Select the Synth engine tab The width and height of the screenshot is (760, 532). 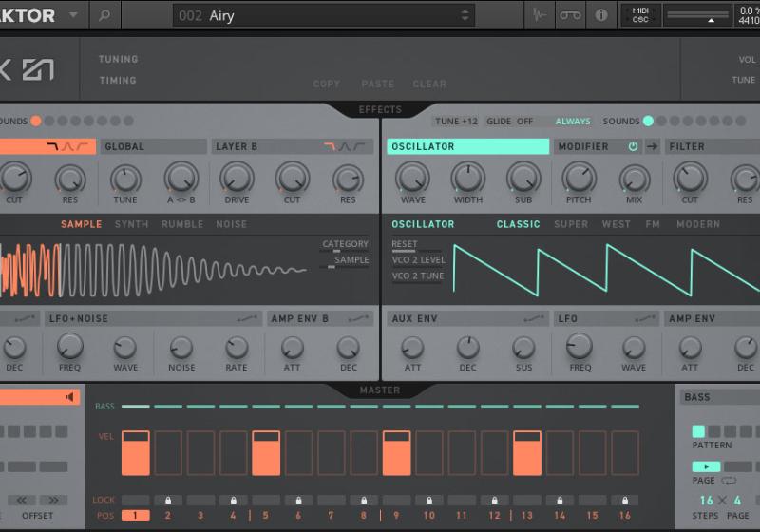131,224
